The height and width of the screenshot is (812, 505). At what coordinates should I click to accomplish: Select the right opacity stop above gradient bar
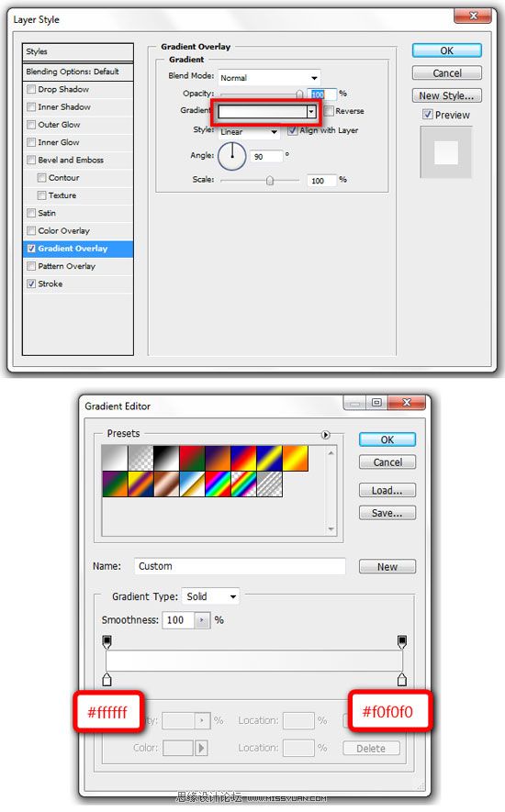[402, 642]
